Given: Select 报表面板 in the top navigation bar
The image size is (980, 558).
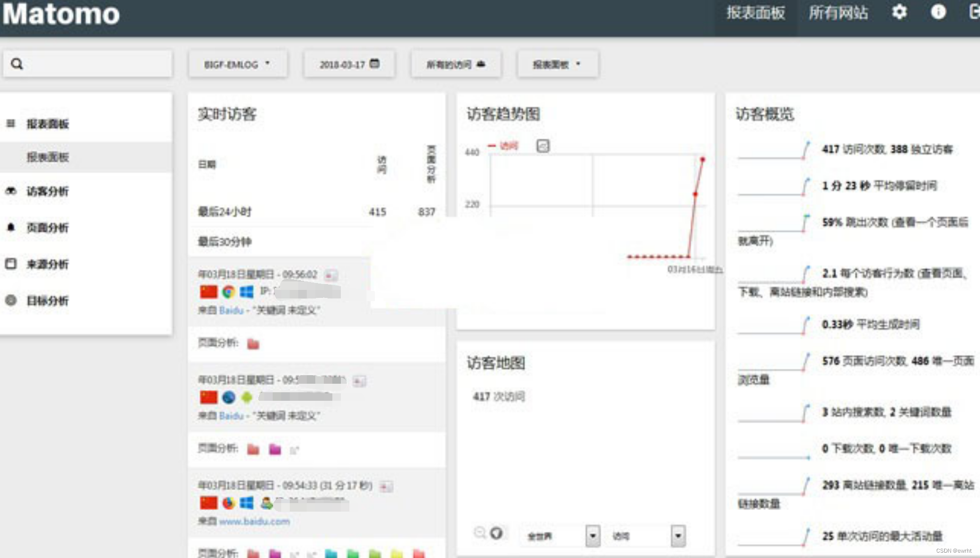Looking at the screenshot, I should click(756, 13).
